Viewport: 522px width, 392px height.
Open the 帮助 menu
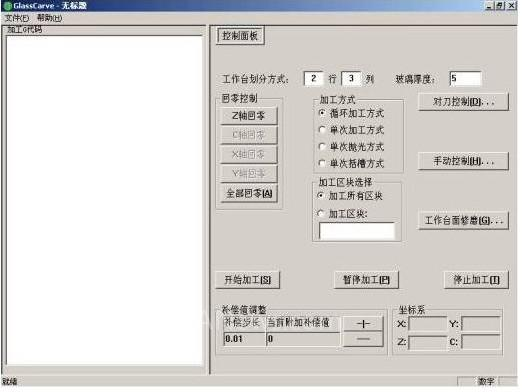pos(49,18)
